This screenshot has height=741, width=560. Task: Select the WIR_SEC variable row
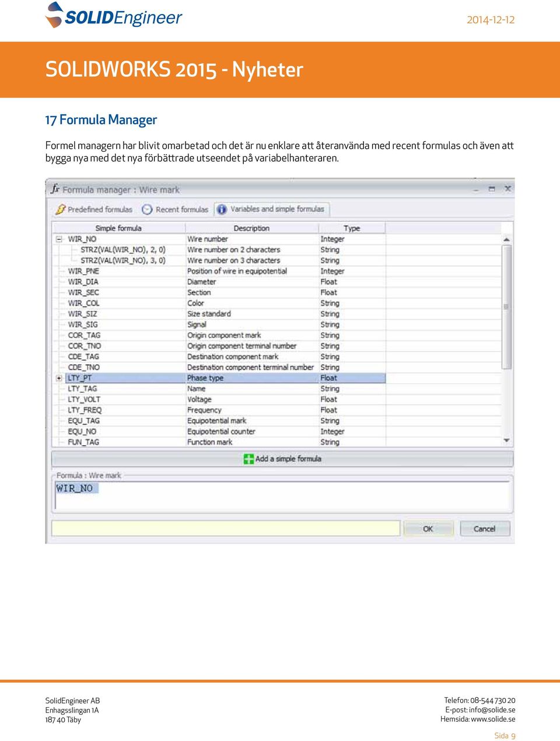click(219, 292)
